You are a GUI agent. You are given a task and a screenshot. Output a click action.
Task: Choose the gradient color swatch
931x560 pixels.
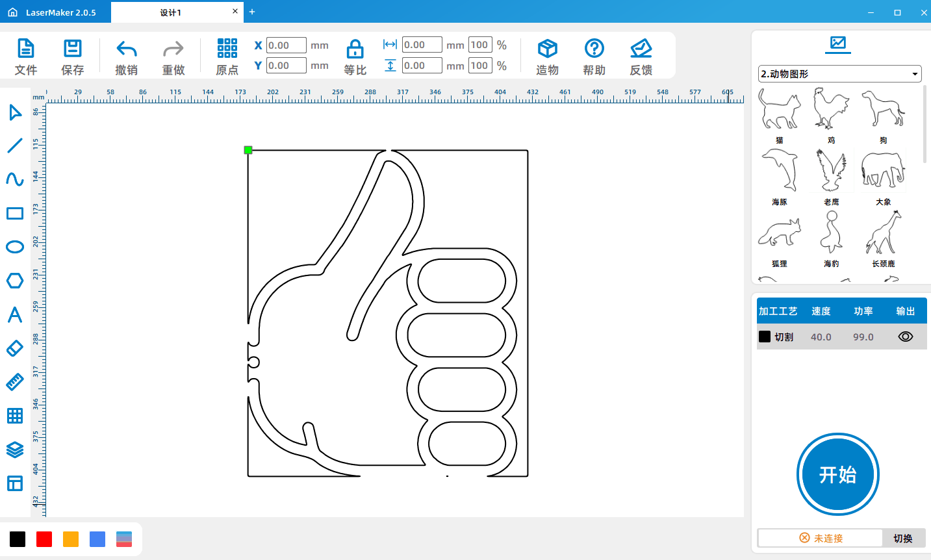[124, 539]
